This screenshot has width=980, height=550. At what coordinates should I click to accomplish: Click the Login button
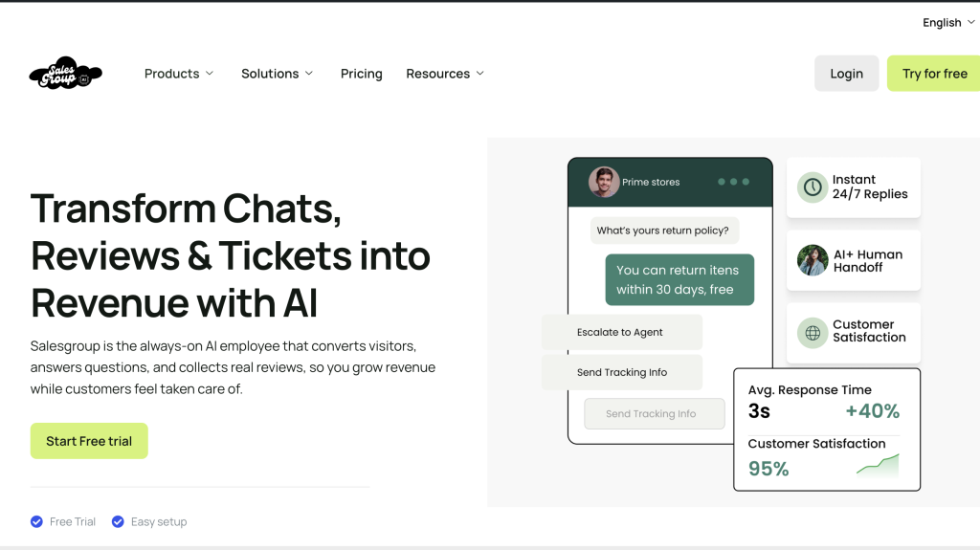tap(846, 73)
